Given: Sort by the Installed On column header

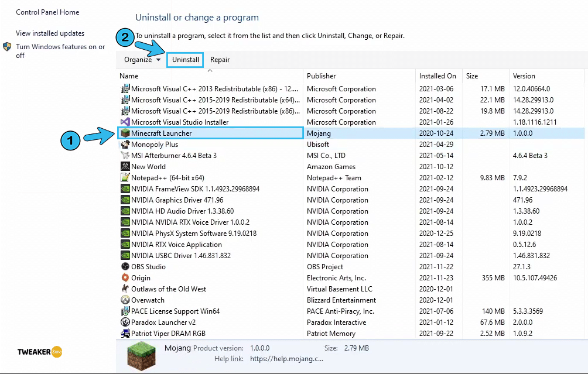Looking at the screenshot, I should click(437, 76).
